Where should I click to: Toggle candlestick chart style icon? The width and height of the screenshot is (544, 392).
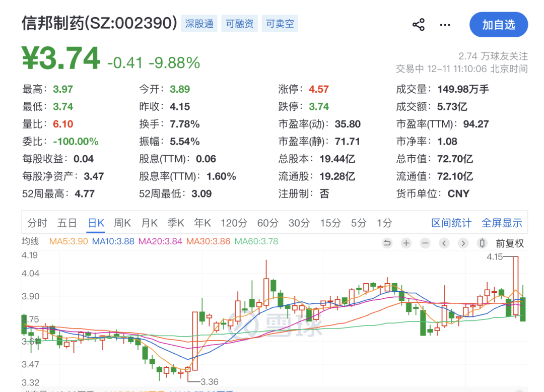point(482,243)
